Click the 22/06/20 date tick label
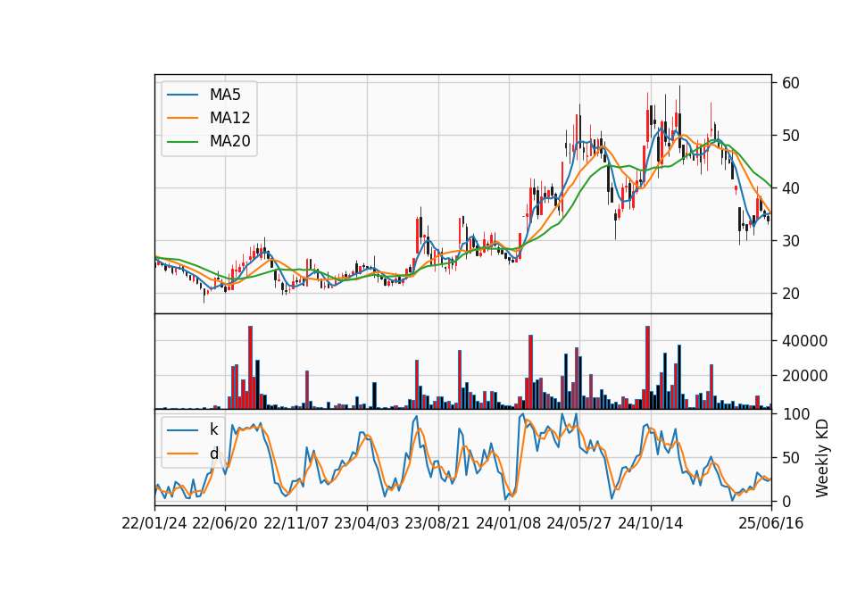This screenshot has height=616, width=857. click(x=225, y=523)
